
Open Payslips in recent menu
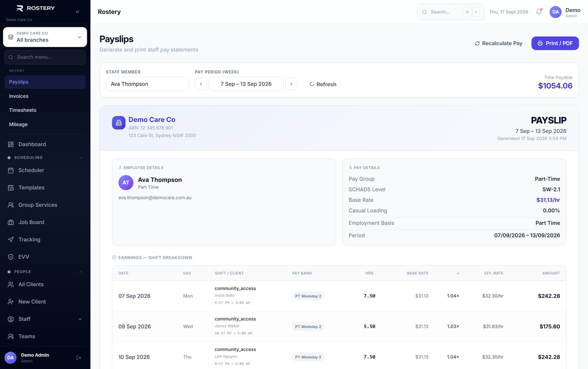tap(45, 82)
